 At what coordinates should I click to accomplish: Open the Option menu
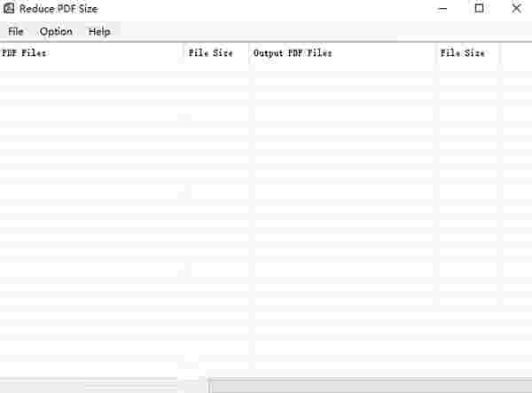coord(56,32)
